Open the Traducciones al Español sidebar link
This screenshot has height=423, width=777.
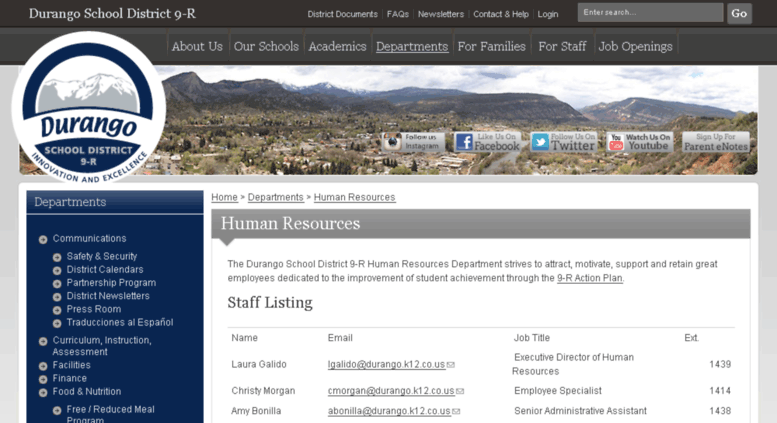click(120, 322)
